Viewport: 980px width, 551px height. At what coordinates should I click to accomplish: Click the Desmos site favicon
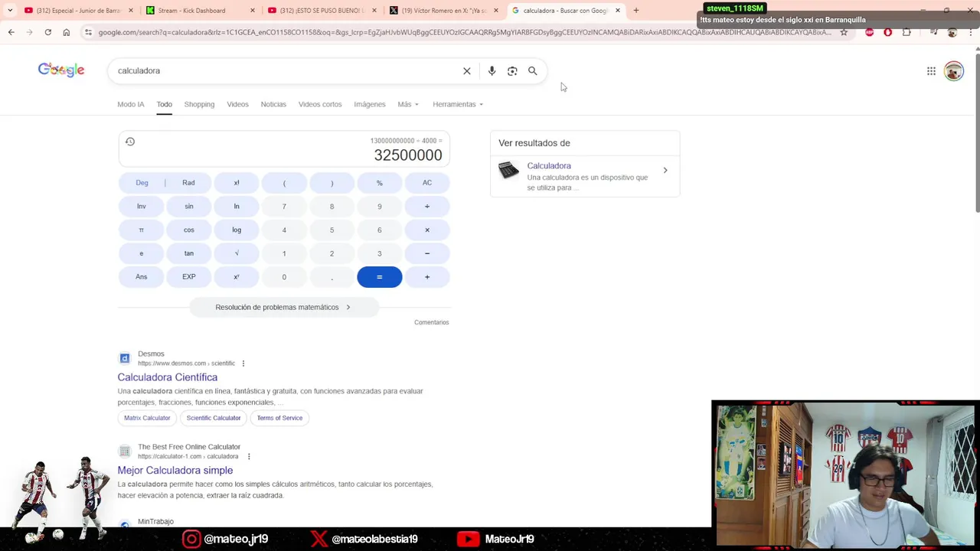[x=125, y=358]
